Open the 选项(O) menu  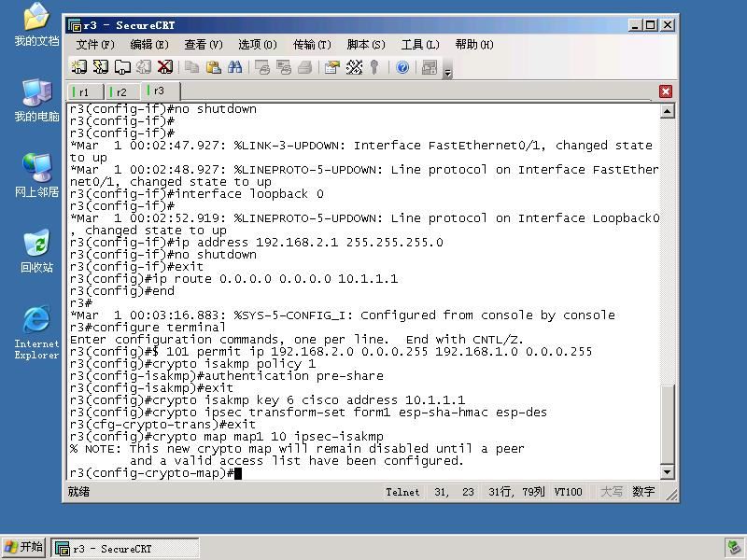pos(258,45)
